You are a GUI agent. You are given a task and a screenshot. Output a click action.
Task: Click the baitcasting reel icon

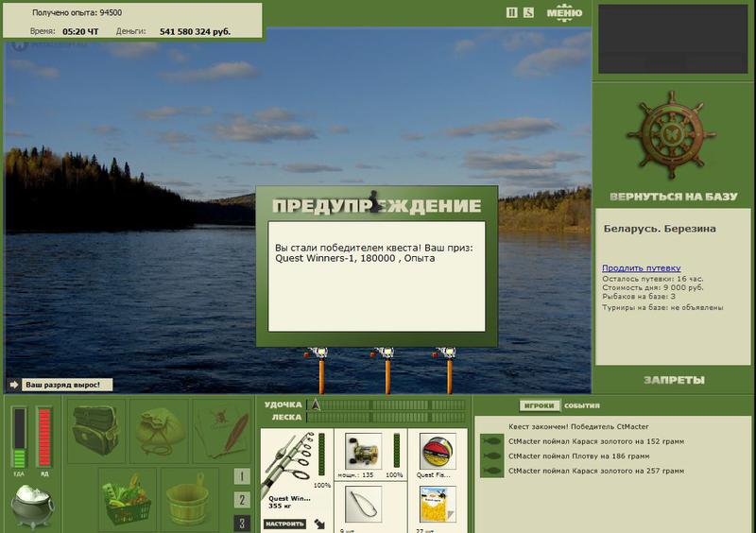(x=364, y=451)
